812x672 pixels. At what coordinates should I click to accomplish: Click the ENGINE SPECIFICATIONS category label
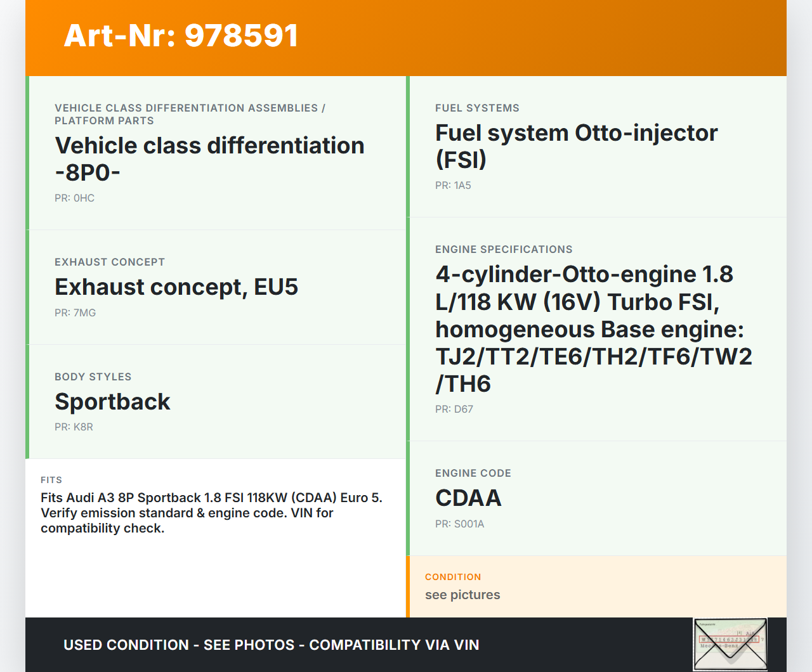click(504, 249)
